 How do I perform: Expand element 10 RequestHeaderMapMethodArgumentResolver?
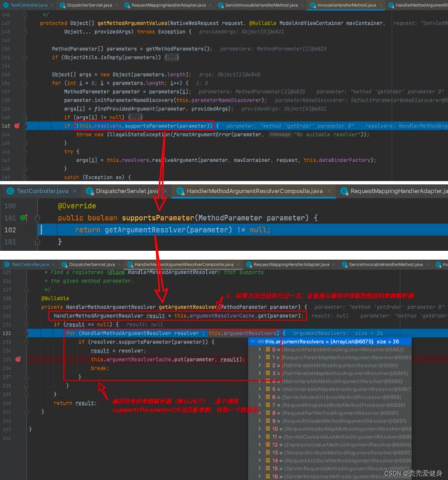[260, 429]
